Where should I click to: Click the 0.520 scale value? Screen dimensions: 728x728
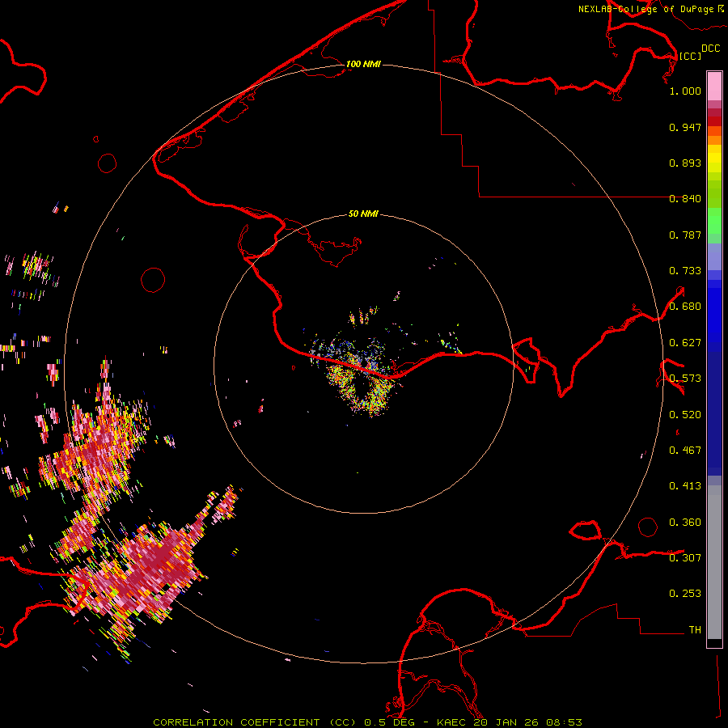tap(685, 415)
